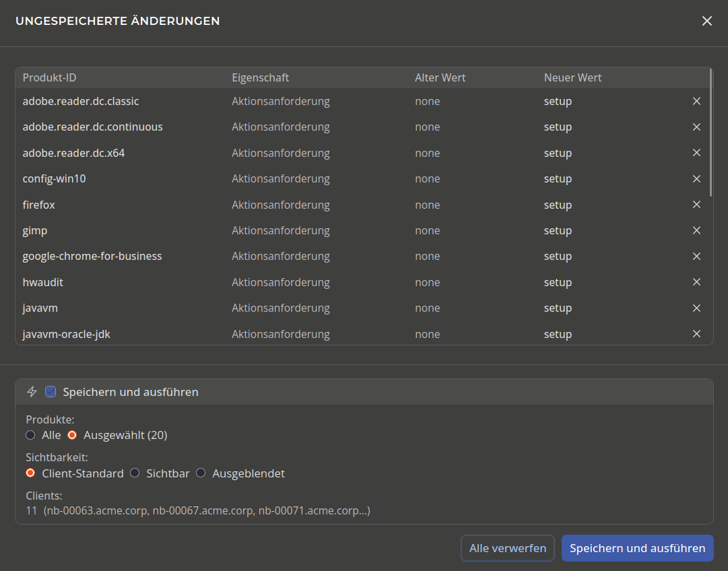Click the Alter Wert column header
Screen dimensions: 728x571
pos(440,77)
